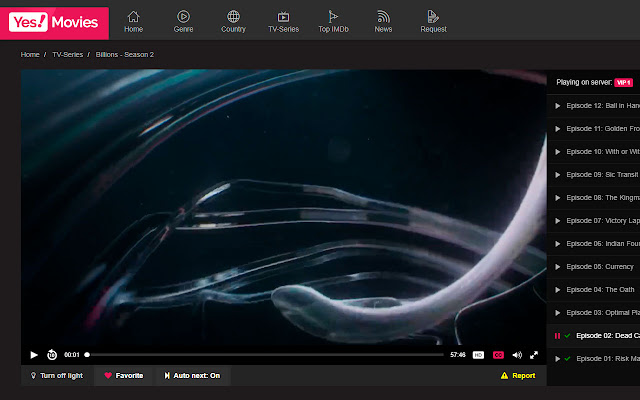Open the Top IMDb page

coord(333,22)
